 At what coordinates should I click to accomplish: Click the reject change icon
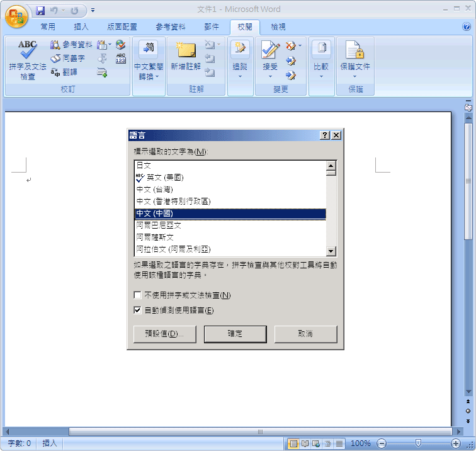(290, 45)
